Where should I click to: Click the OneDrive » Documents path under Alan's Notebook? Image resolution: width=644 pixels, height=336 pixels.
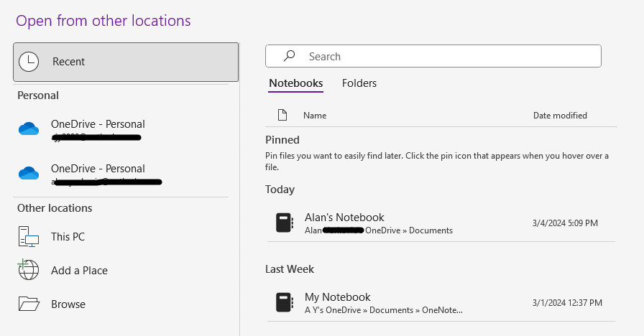(x=409, y=230)
